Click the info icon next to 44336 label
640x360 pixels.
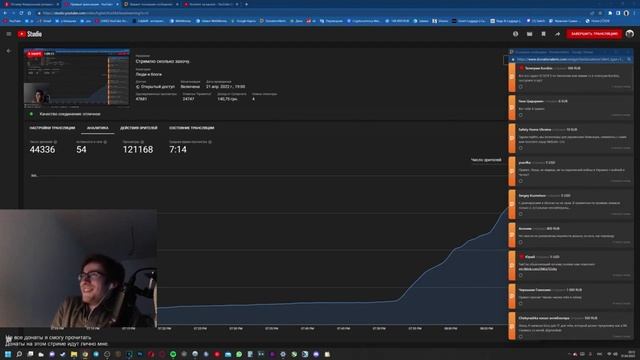56,142
